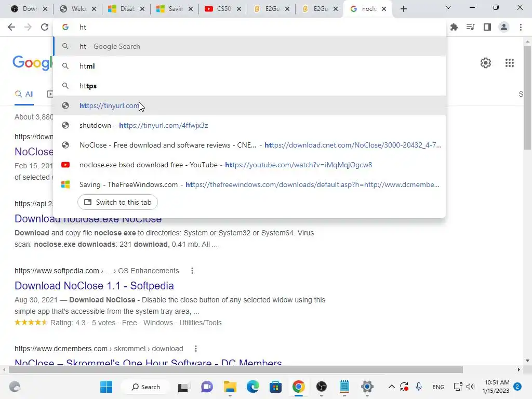Open File Explorer from the taskbar
This screenshot has height=399, width=532.
(x=230, y=387)
